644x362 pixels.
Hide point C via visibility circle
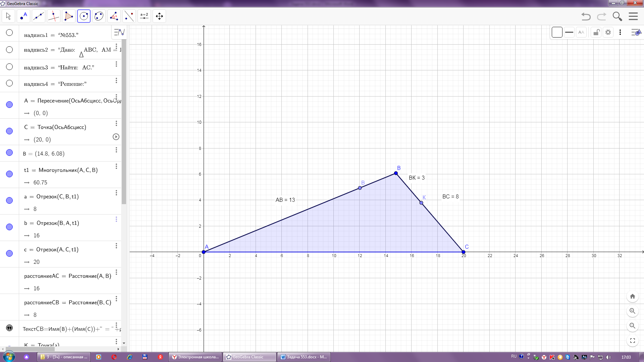coord(9,131)
